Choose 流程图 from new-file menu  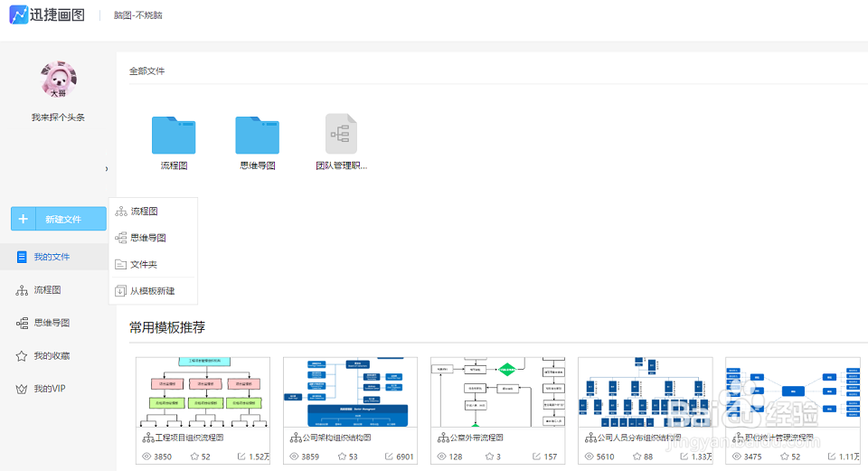tap(154, 212)
